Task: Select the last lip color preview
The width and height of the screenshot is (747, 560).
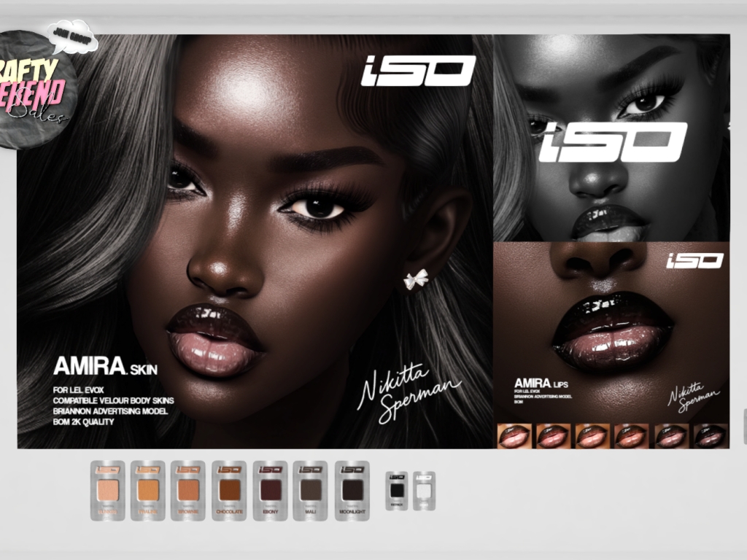Action: click(709, 435)
